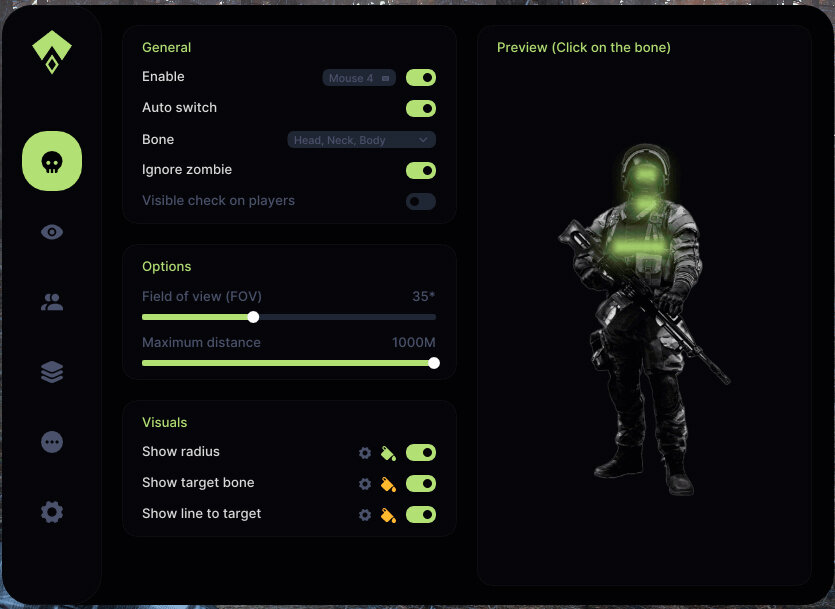The width and height of the screenshot is (835, 609).
Task: Open Show radius gear settings
Action: [365, 453]
